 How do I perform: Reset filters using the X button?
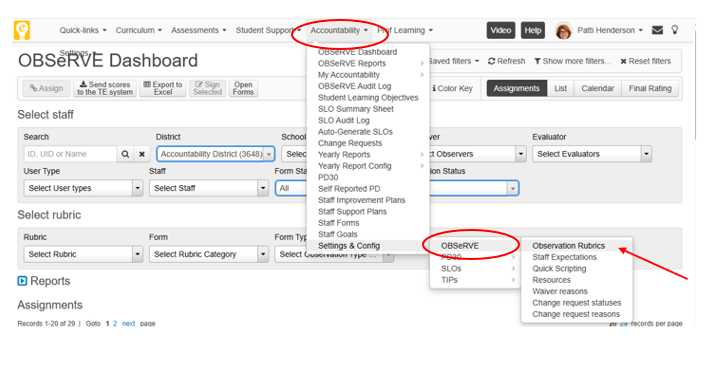point(646,61)
